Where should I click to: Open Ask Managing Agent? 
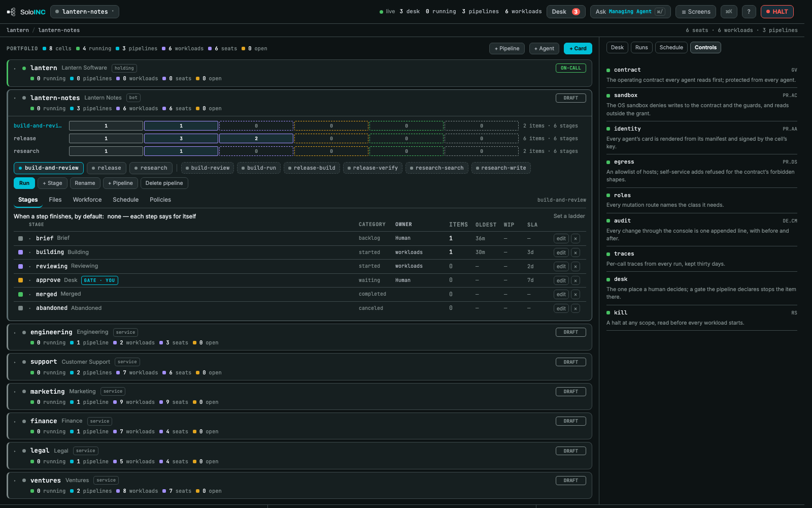coord(630,12)
